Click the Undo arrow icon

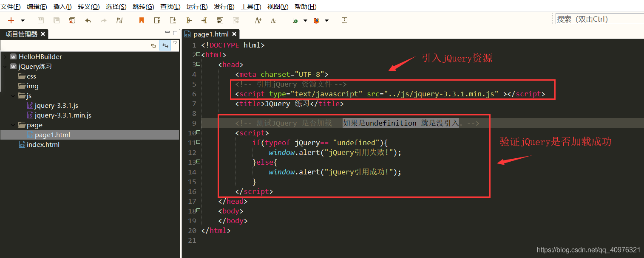pyautogui.click(x=88, y=20)
